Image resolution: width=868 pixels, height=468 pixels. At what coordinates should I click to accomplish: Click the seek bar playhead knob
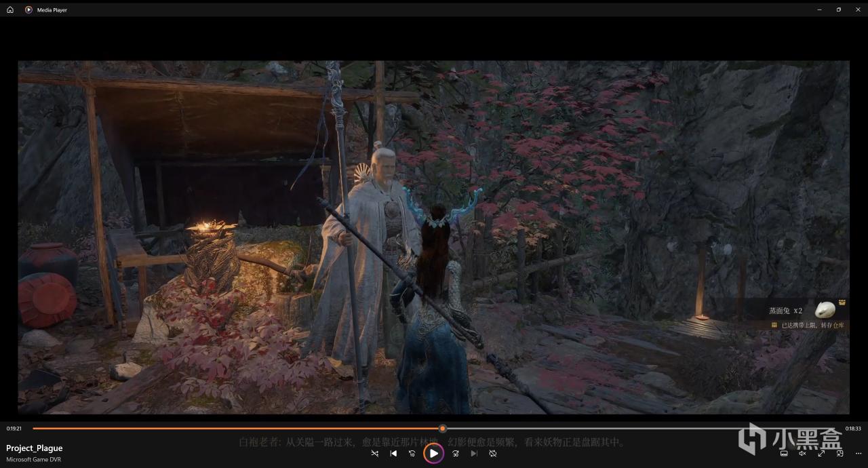442,429
